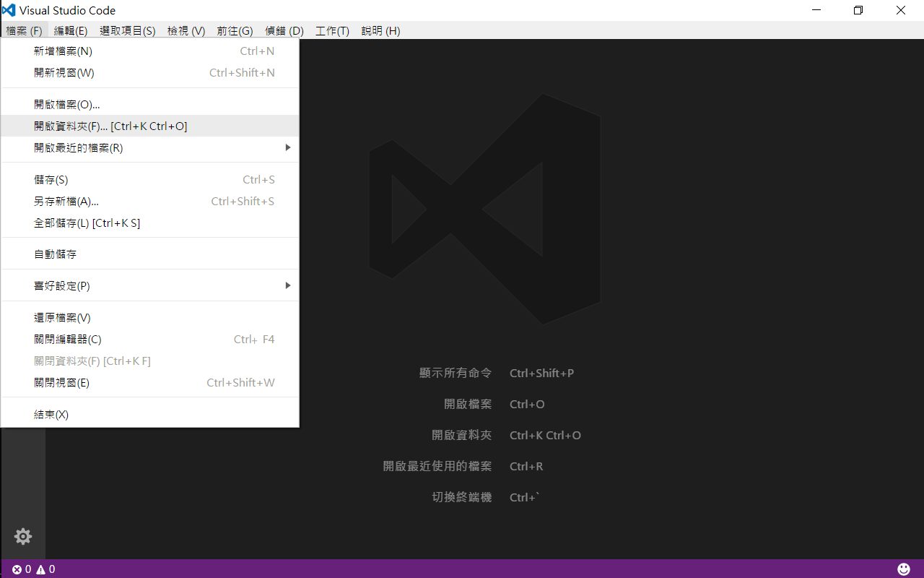Click the 開啟檔案 welcome shortcut
This screenshot has height=578, width=924.
click(467, 404)
